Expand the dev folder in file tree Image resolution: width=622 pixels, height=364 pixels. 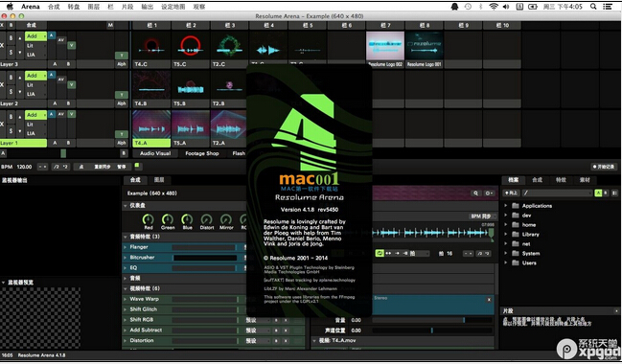point(506,216)
